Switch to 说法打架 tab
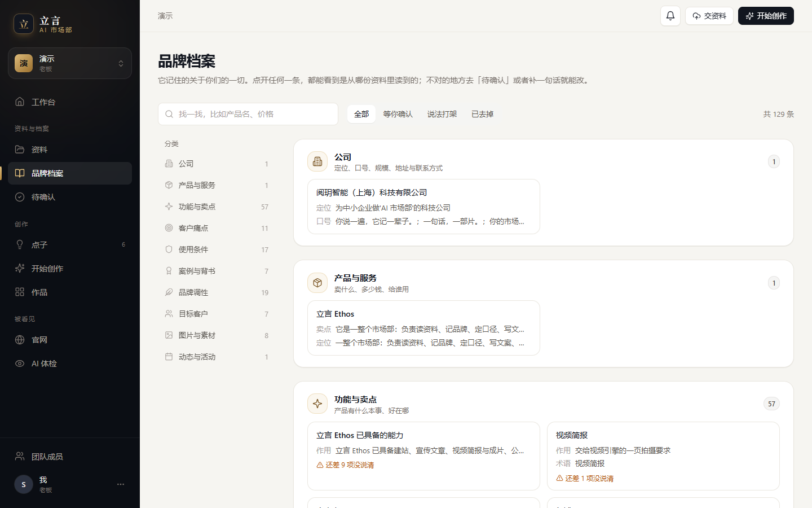This screenshot has width=812, height=508. 442,114
